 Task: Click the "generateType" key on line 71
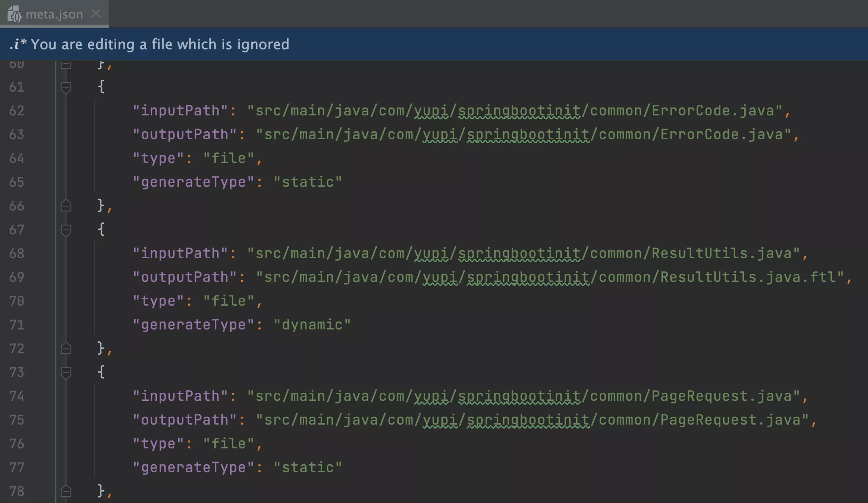(194, 325)
